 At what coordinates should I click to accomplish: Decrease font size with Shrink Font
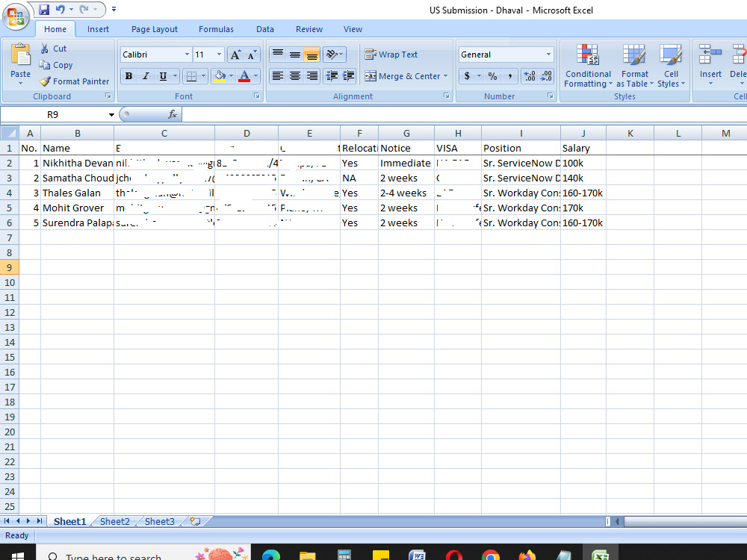252,55
